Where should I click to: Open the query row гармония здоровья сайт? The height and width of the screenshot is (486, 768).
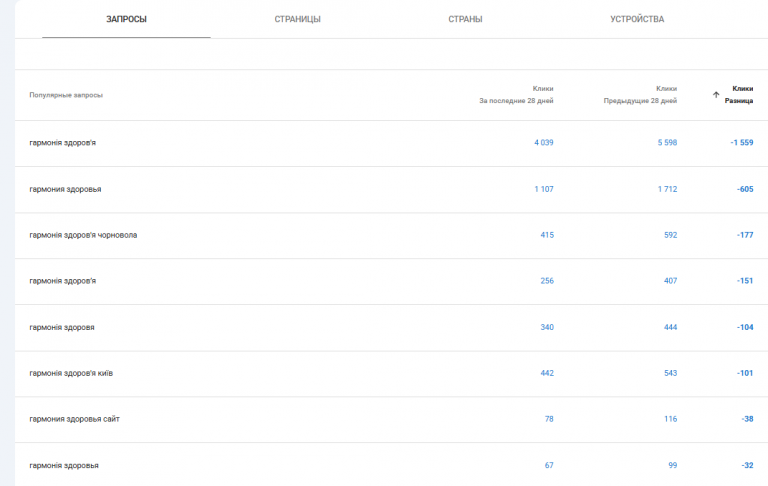tap(391, 419)
